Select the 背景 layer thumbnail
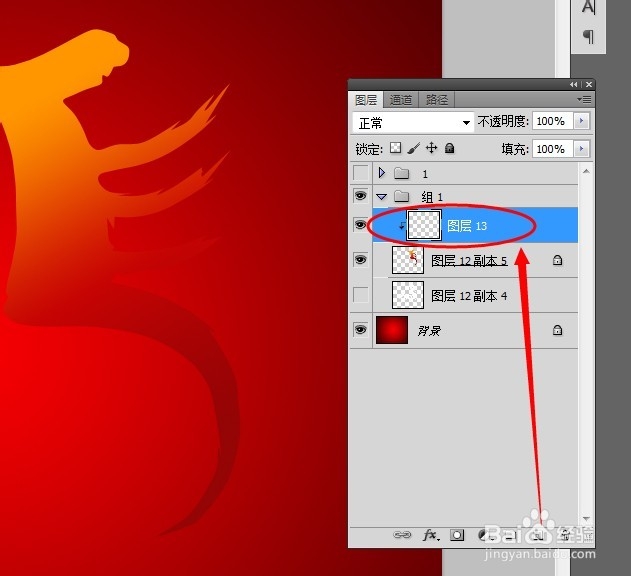 (x=392, y=330)
